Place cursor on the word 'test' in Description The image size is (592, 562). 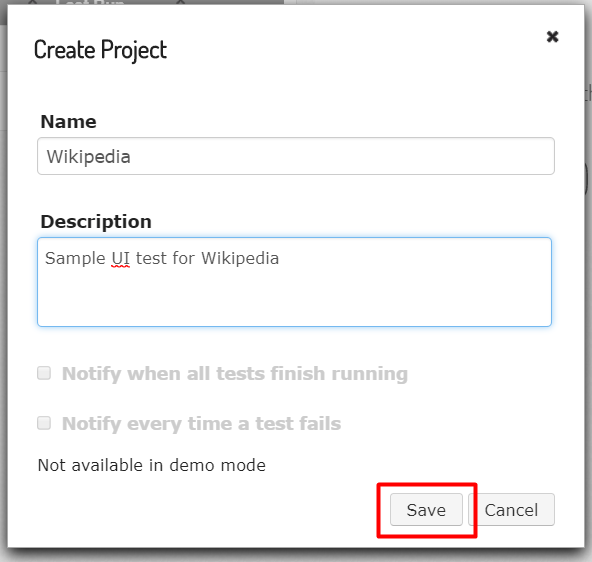click(151, 259)
